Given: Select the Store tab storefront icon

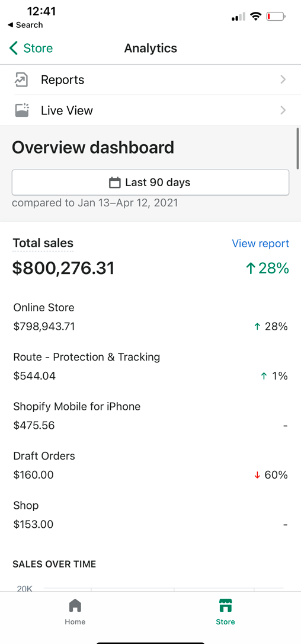Looking at the screenshot, I should pos(225,605).
